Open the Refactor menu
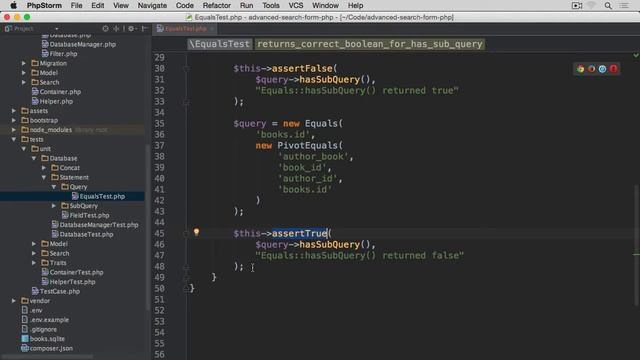The image size is (640, 360). point(217,6)
